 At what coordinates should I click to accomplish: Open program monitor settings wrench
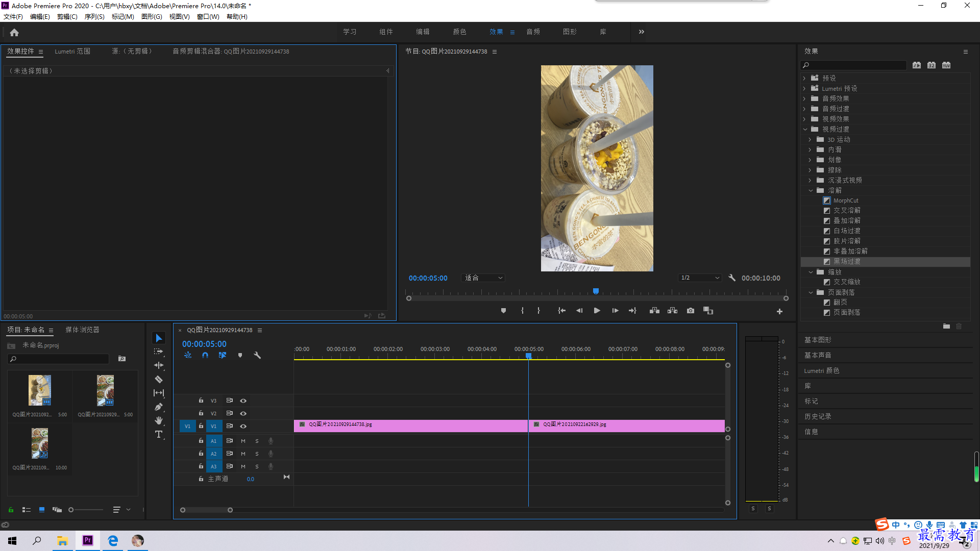(732, 278)
